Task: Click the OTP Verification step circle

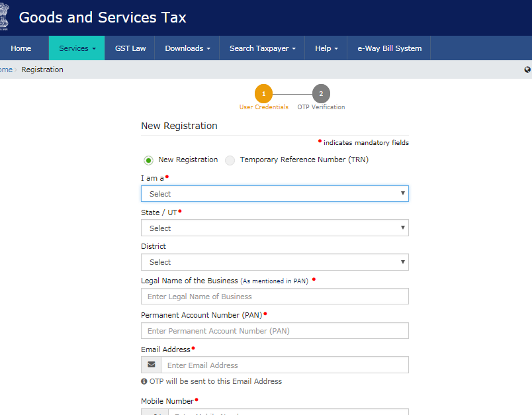Action: point(321,93)
